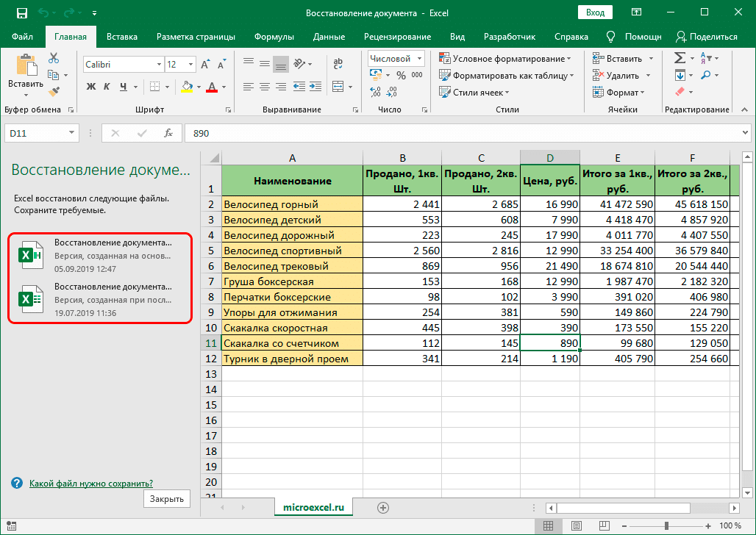Image resolution: width=756 pixels, height=535 pixels.
Task: Pick the red font color swatch
Action: pyautogui.click(x=212, y=91)
